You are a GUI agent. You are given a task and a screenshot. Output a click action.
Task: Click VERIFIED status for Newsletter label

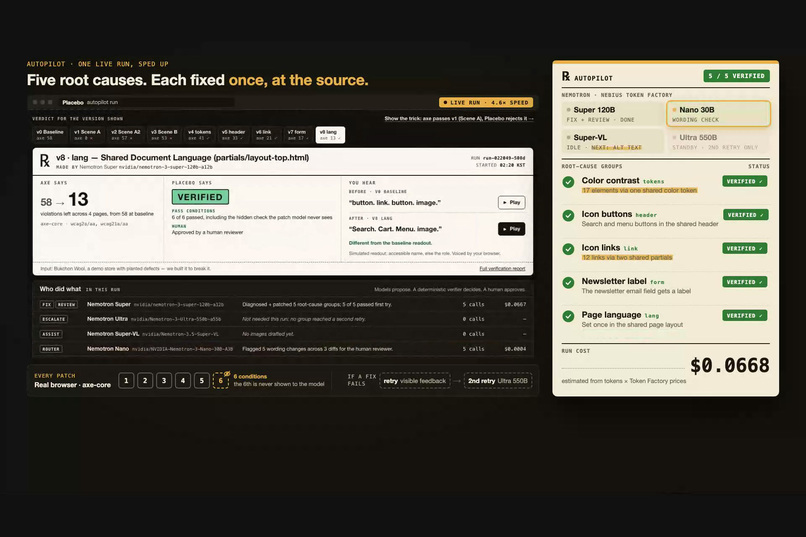click(744, 282)
